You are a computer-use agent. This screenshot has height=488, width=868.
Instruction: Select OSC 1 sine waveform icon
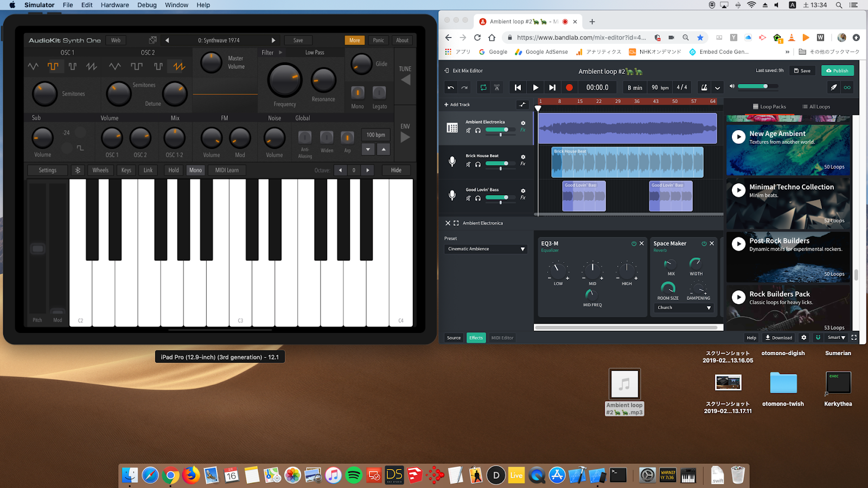tap(33, 66)
